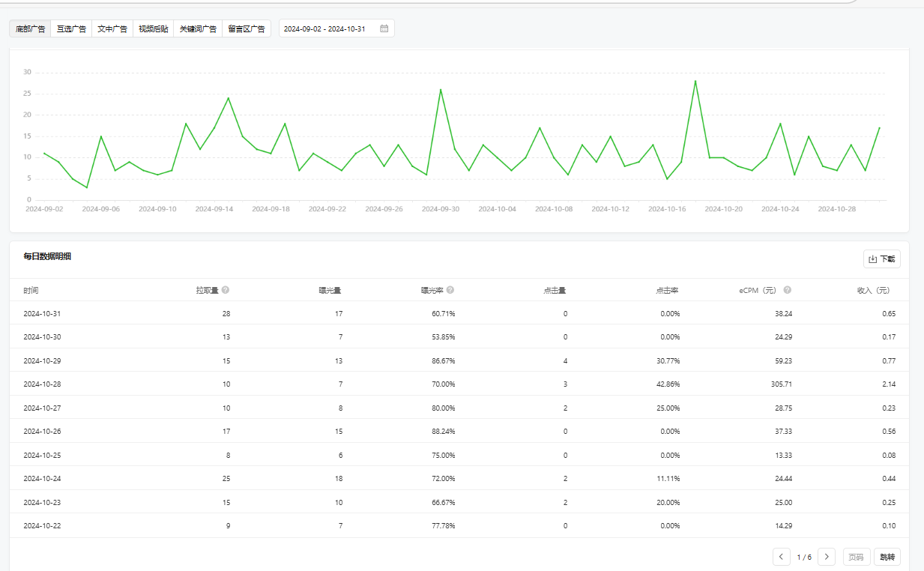Switch to the 互选广告 tab

[x=71, y=29]
